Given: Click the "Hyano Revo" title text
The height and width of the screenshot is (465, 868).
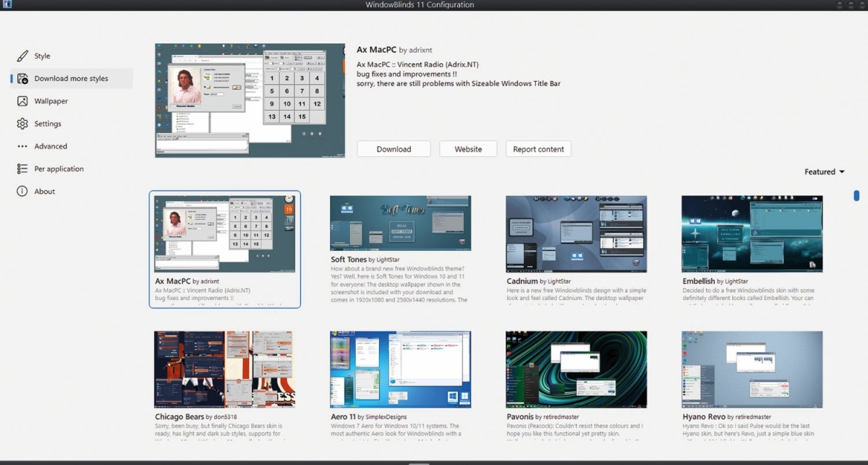Looking at the screenshot, I should click(x=705, y=417).
